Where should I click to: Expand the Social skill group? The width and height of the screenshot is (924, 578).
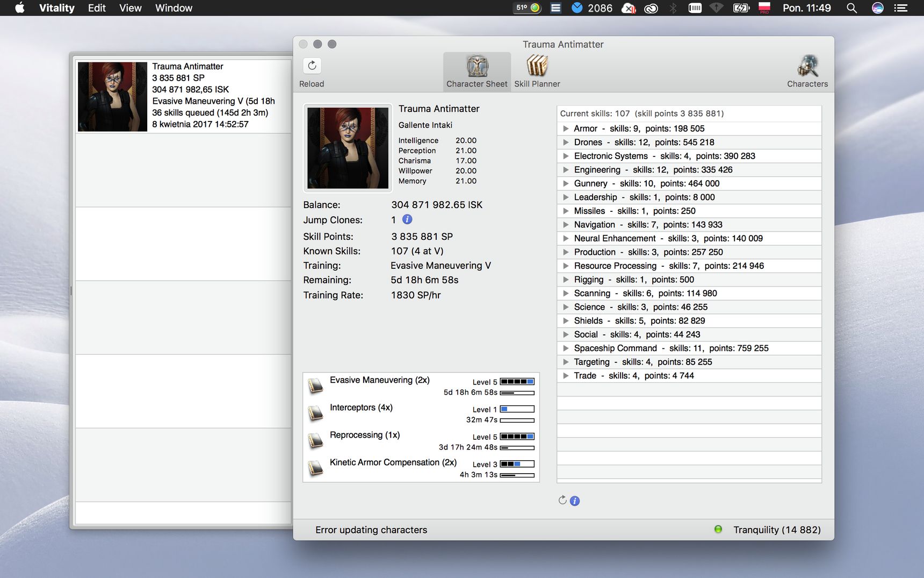coord(566,334)
